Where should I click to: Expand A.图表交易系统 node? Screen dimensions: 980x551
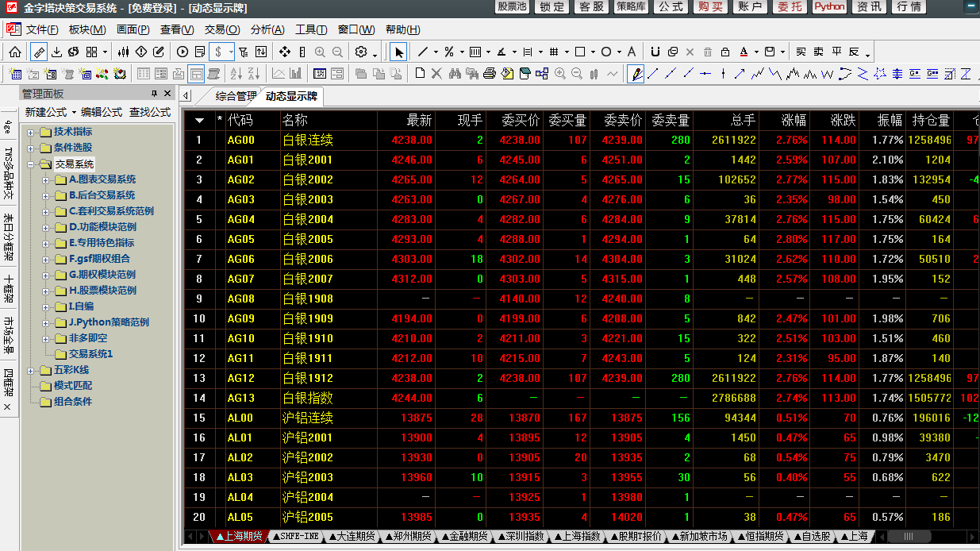[x=45, y=179]
